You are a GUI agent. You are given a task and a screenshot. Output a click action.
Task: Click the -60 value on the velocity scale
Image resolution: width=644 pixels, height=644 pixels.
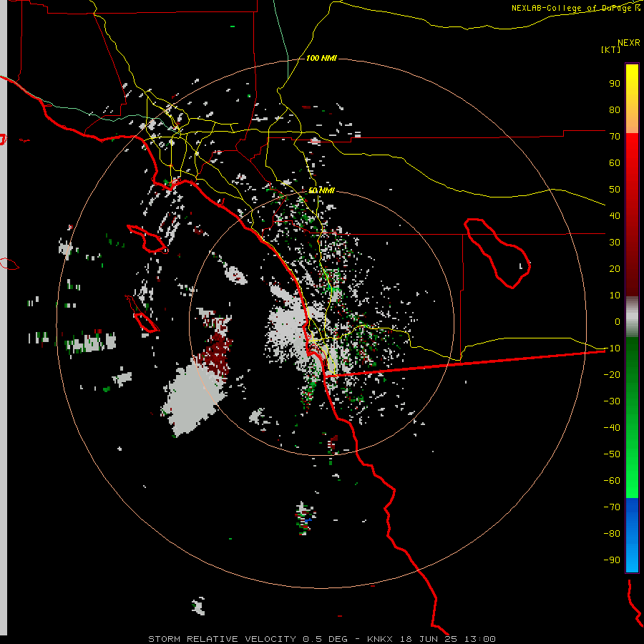point(612,481)
